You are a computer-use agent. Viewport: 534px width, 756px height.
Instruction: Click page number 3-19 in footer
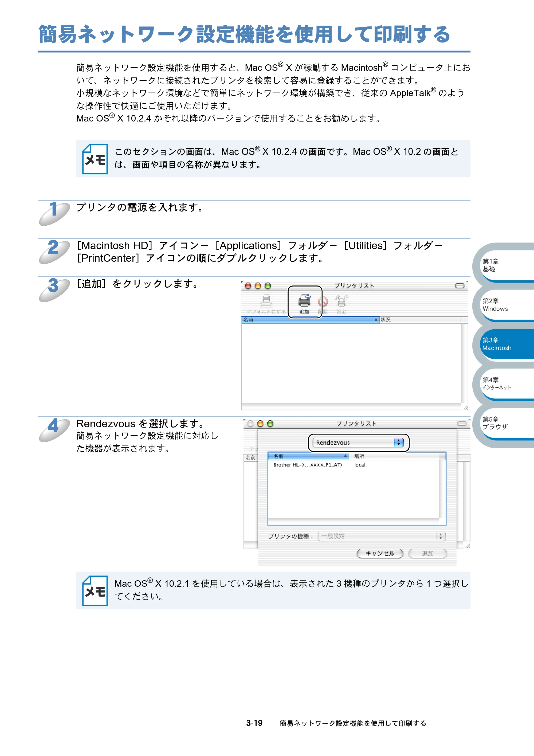coord(254,723)
